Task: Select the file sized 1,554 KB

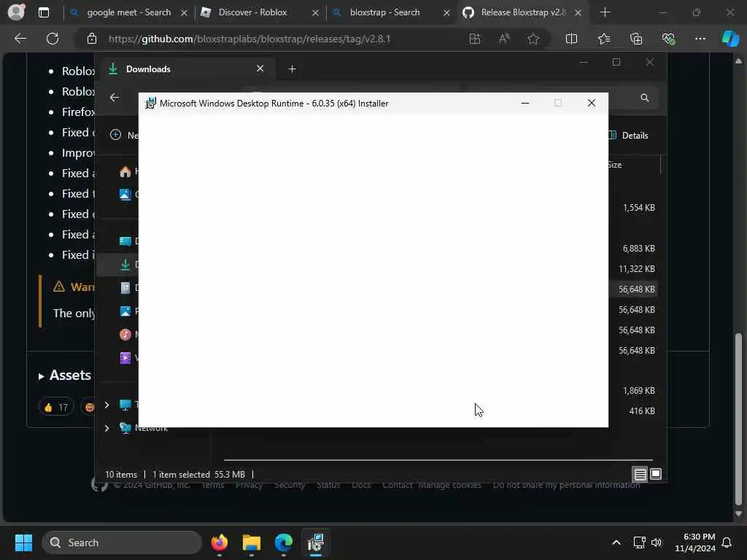Action: [638, 208]
